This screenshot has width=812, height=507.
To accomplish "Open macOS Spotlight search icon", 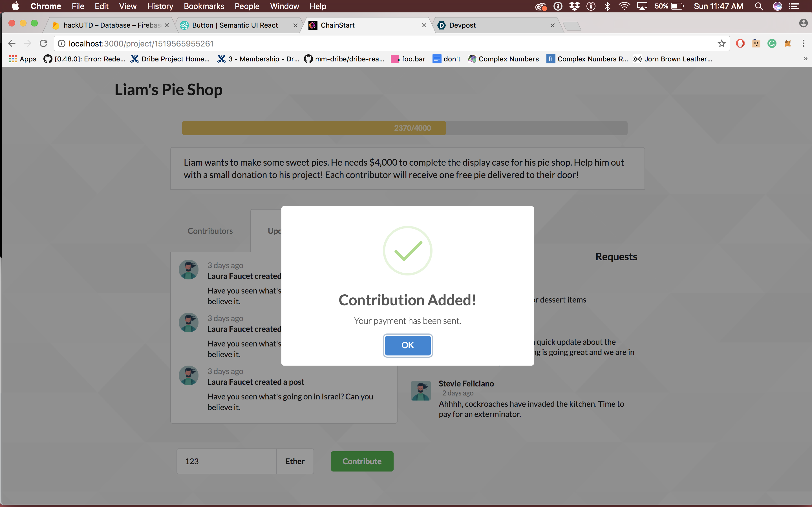I will pyautogui.click(x=759, y=6).
